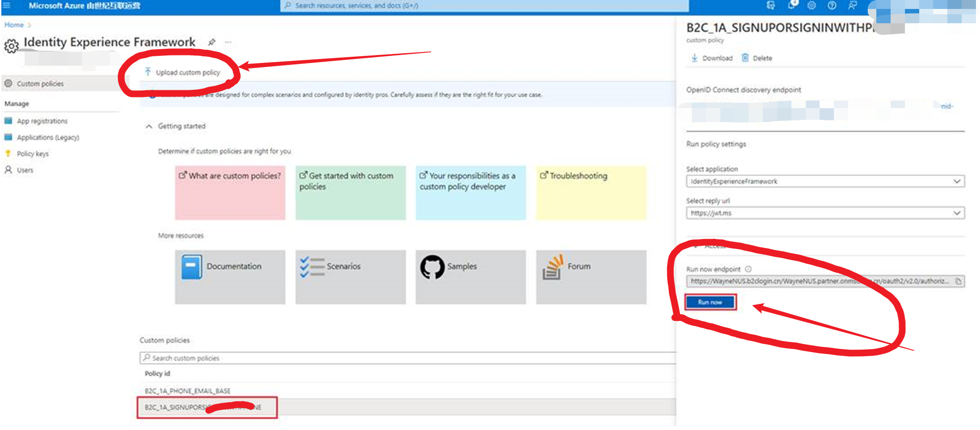Open the hamburger portal menu

point(7,5)
